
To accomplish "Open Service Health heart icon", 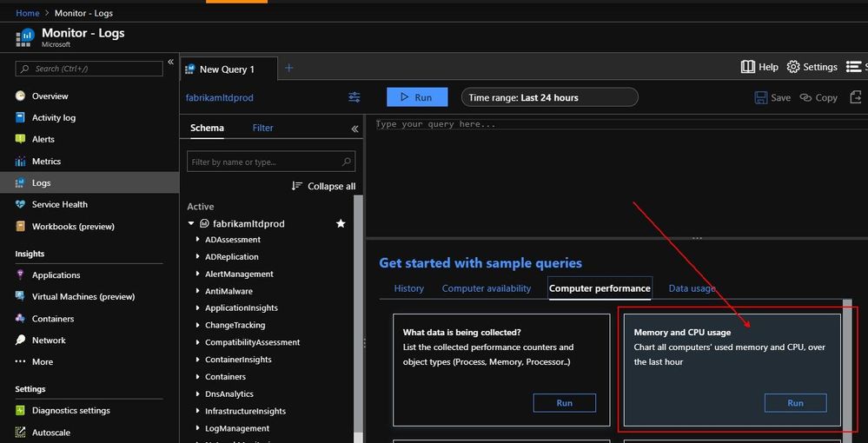I will click(x=21, y=204).
